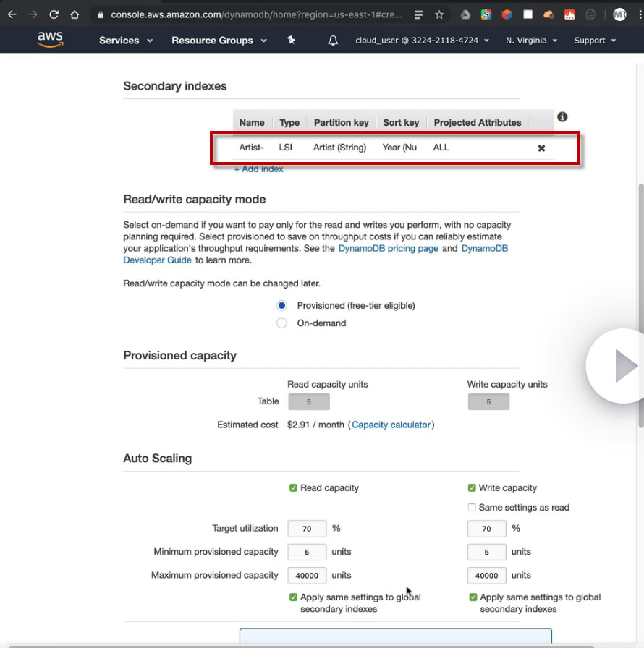644x648 pixels.
Task: Open the browser home page
Action: pos(75,15)
